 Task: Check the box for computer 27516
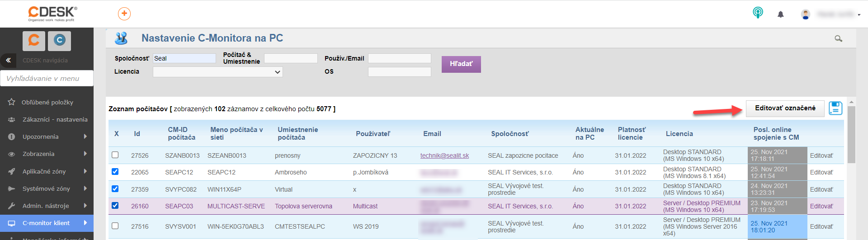click(x=115, y=226)
